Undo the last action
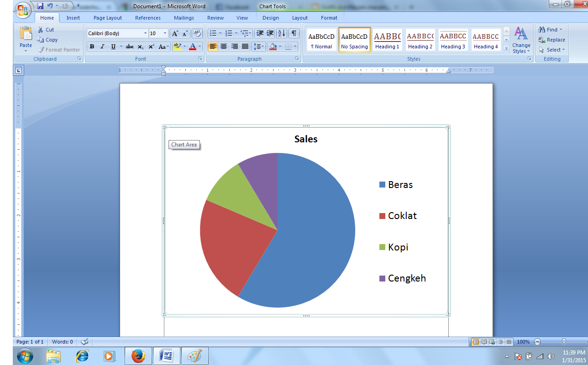 click(50, 6)
